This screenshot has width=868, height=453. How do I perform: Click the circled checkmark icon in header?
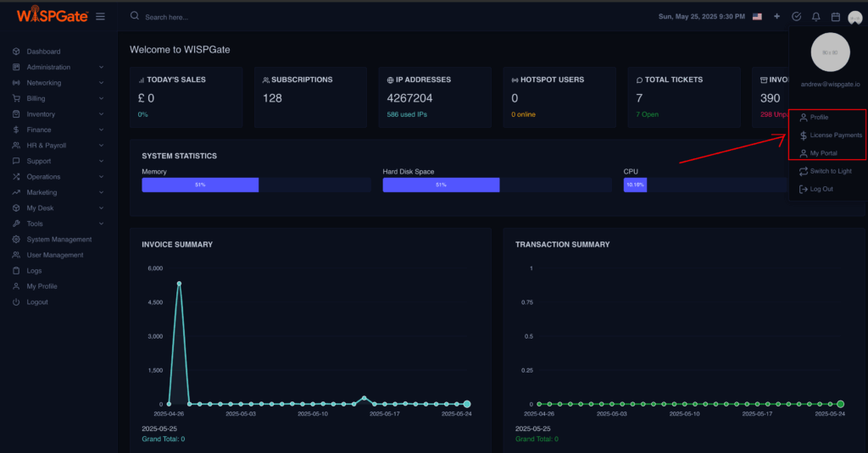click(796, 16)
